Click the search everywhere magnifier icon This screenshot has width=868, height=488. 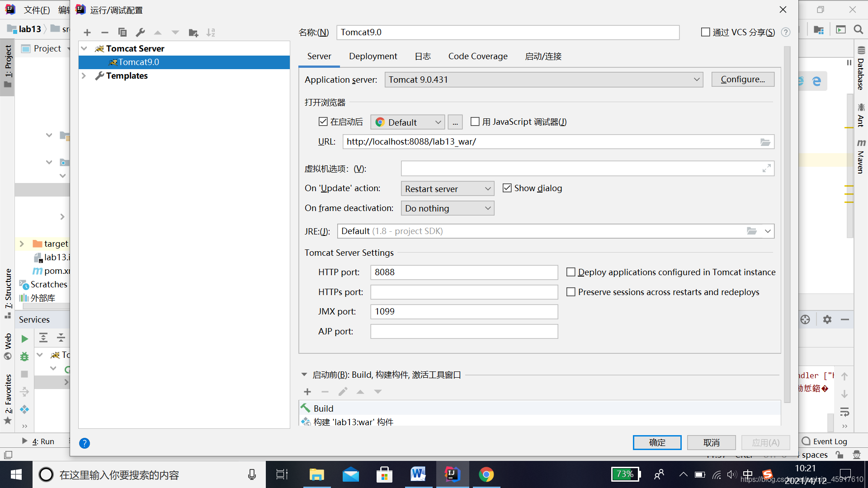[x=858, y=29]
